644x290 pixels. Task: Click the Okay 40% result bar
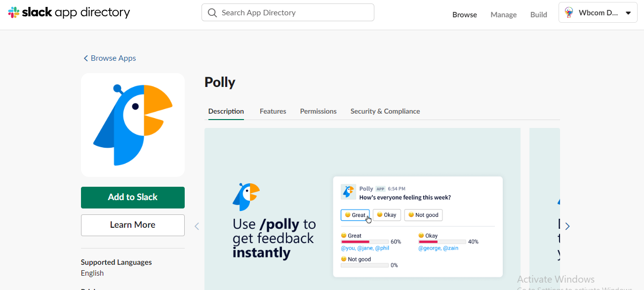pos(442,242)
